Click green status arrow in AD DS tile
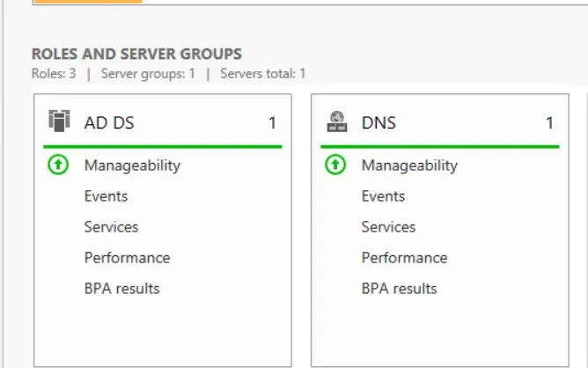This screenshot has height=368, width=588. pos(58,165)
